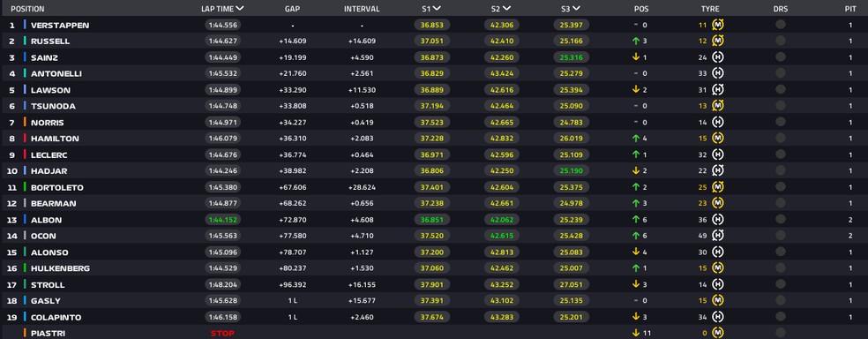Click Alonso's hard tyre icon
The height and width of the screenshot is (339, 868).
click(718, 252)
